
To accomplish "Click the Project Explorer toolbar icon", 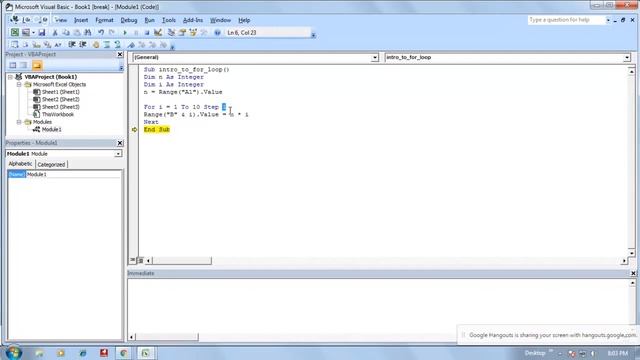I will click(171, 32).
